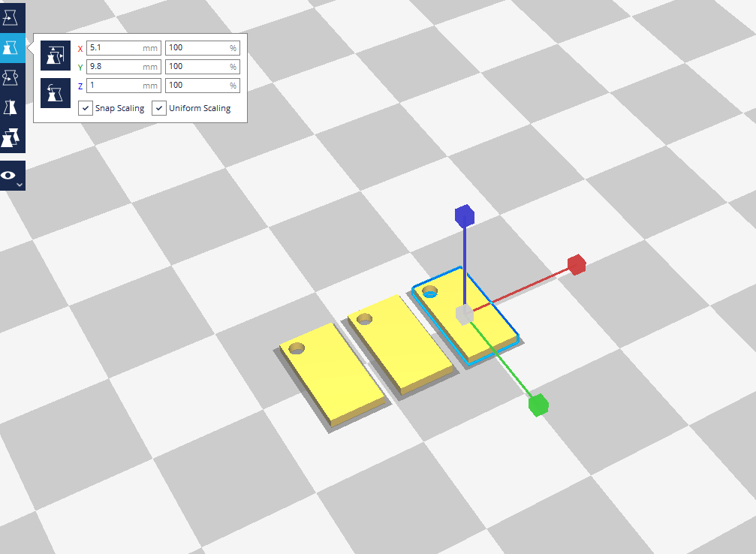Click the Y scale percent field
The image size is (756, 554).
[203, 67]
